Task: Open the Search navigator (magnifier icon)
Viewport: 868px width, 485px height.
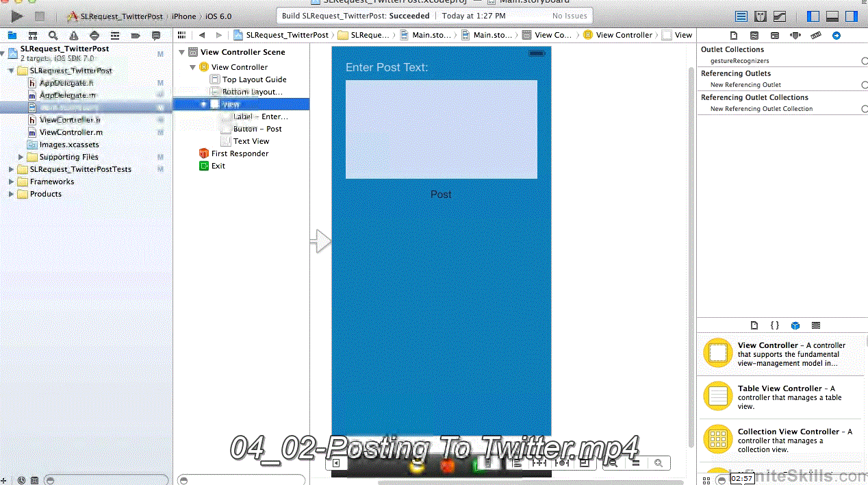Action: [53, 36]
